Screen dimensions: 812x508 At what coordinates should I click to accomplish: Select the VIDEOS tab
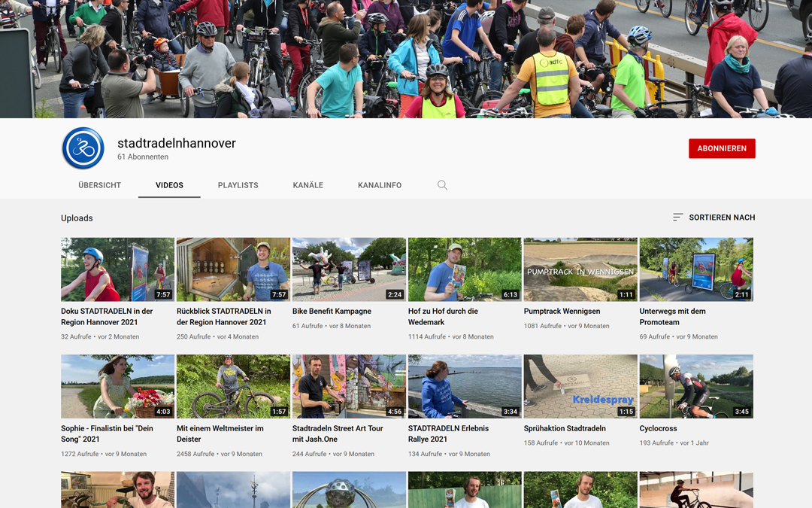(x=169, y=185)
